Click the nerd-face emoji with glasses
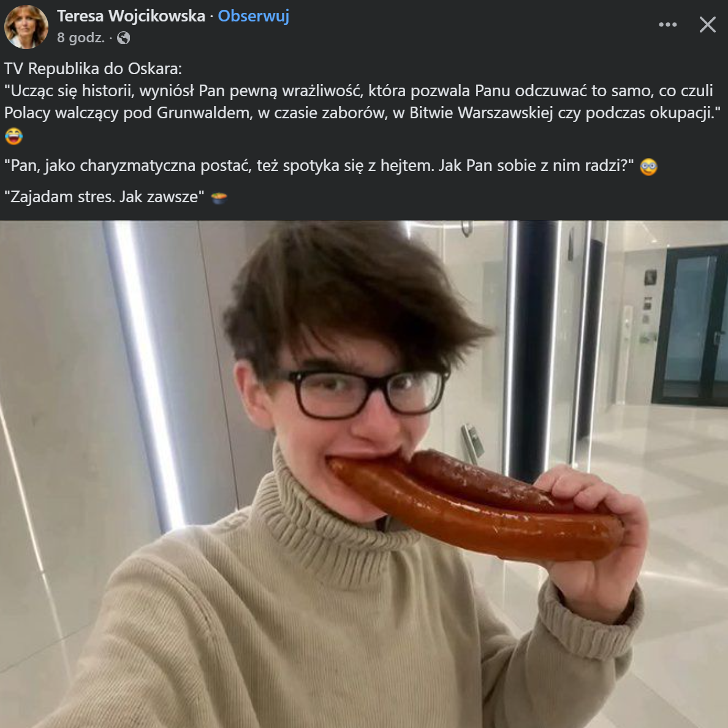The height and width of the screenshot is (728, 728). pos(648,167)
